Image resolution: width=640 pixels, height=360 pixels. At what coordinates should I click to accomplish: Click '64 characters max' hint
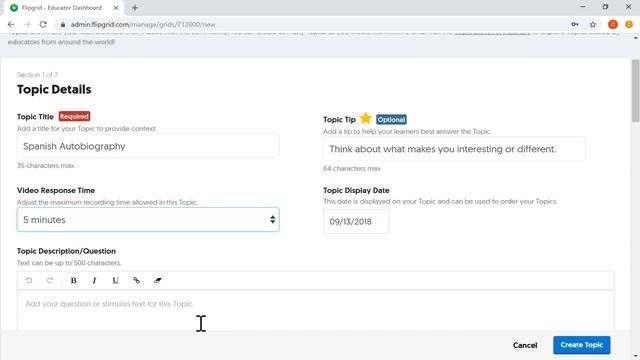click(352, 168)
